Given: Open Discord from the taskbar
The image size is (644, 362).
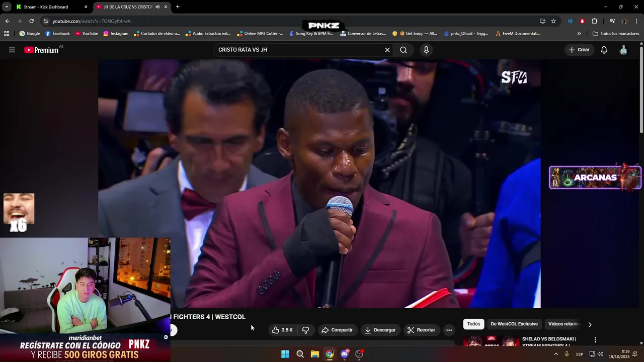Looking at the screenshot, I should pos(345,354).
